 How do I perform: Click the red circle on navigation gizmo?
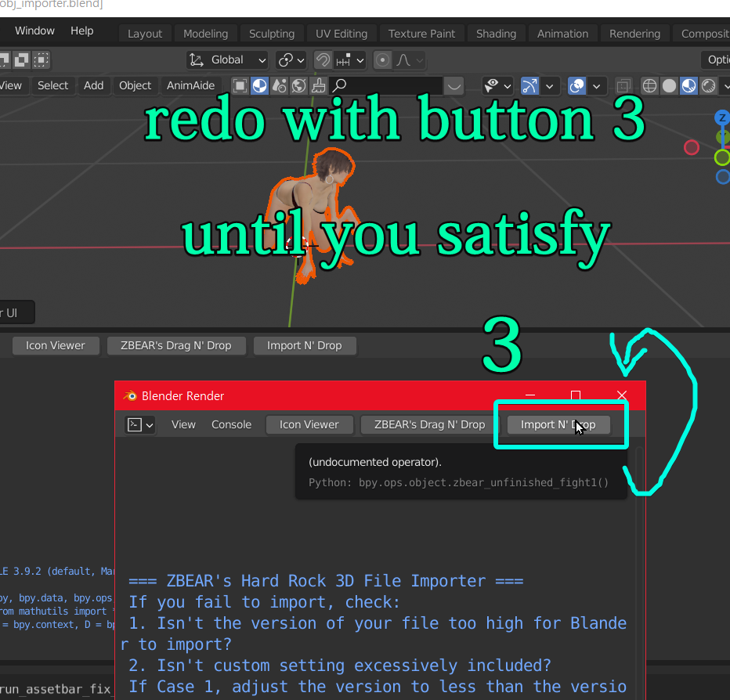click(692, 147)
